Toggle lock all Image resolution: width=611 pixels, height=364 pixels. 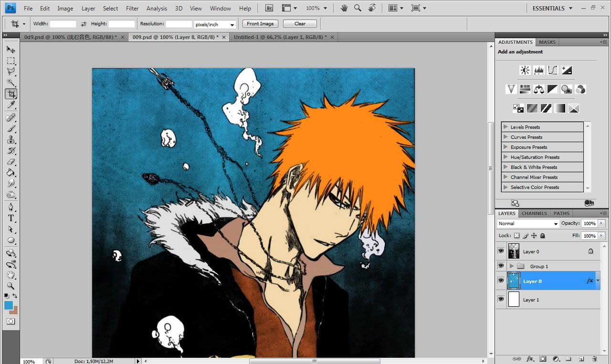pyautogui.click(x=542, y=236)
